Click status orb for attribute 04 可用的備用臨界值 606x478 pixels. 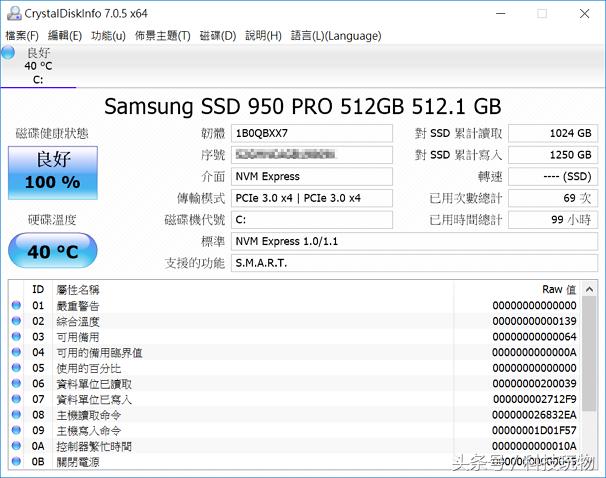click(16, 352)
